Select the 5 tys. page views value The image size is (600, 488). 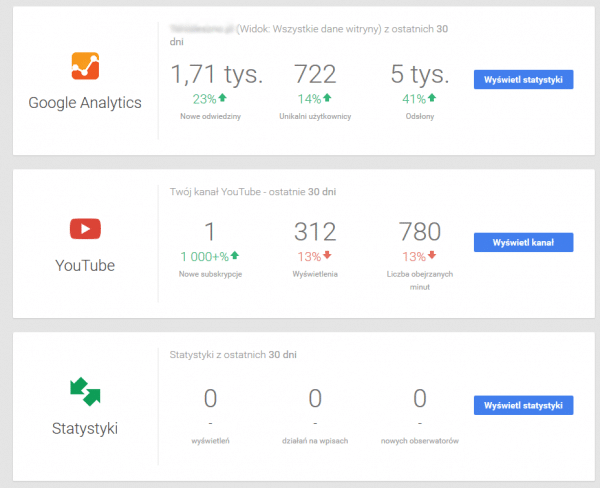pyautogui.click(x=420, y=74)
